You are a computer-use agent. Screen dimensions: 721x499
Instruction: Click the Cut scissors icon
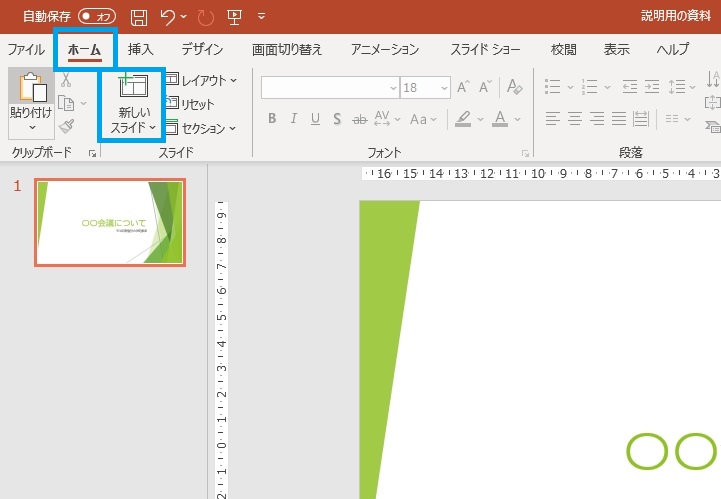click(66, 80)
